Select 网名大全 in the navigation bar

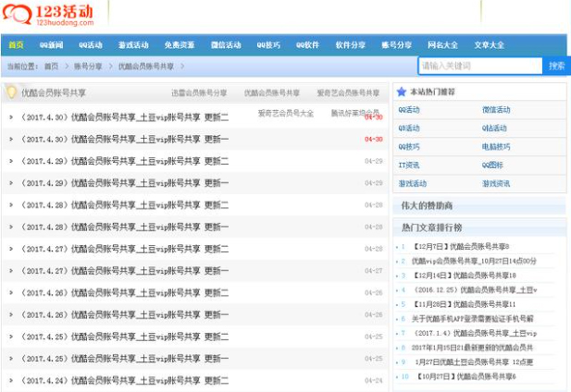click(442, 44)
